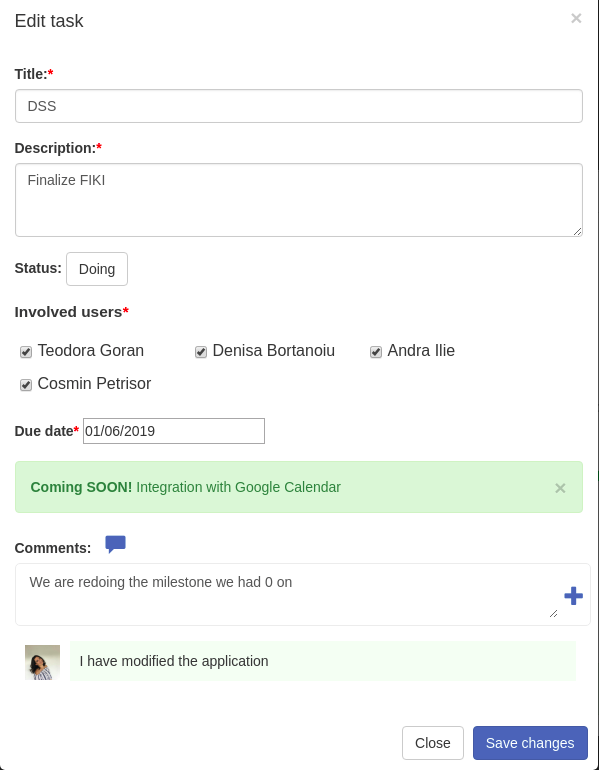Click the Save changes button
The width and height of the screenshot is (599, 770).
click(x=530, y=742)
